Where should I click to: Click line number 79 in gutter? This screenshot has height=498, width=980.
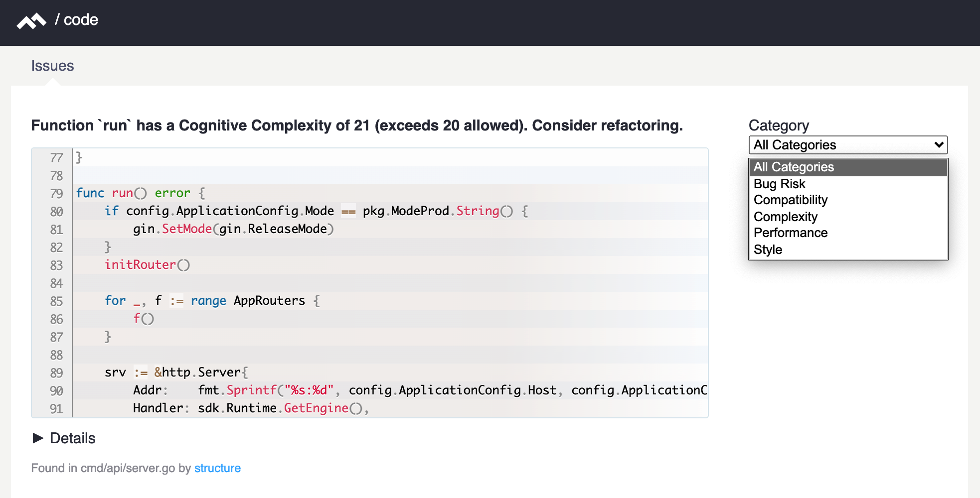56,193
